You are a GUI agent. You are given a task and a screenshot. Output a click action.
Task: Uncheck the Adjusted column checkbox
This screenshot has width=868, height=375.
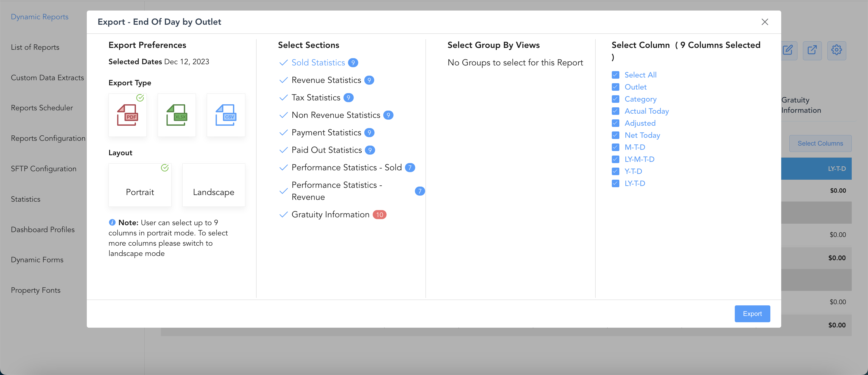pyautogui.click(x=615, y=123)
